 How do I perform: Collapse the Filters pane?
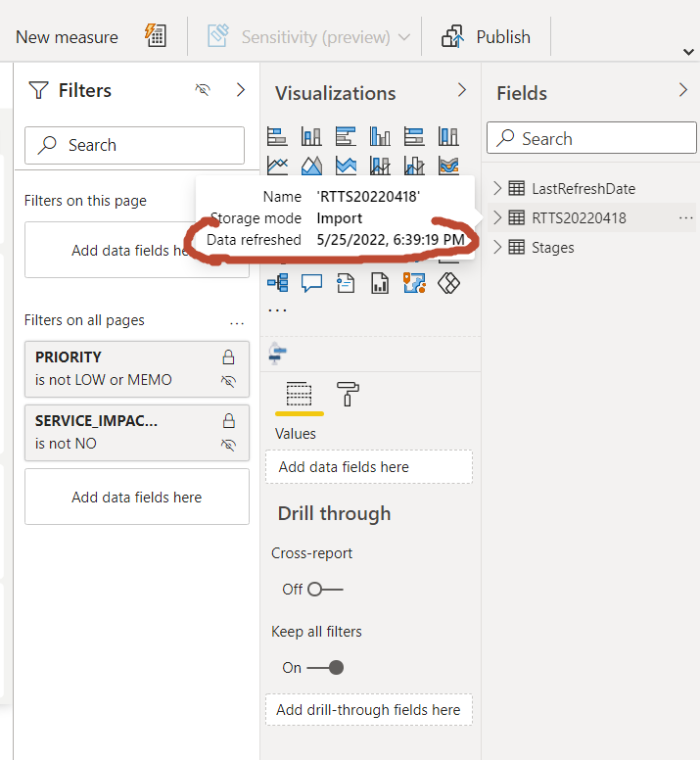(241, 90)
